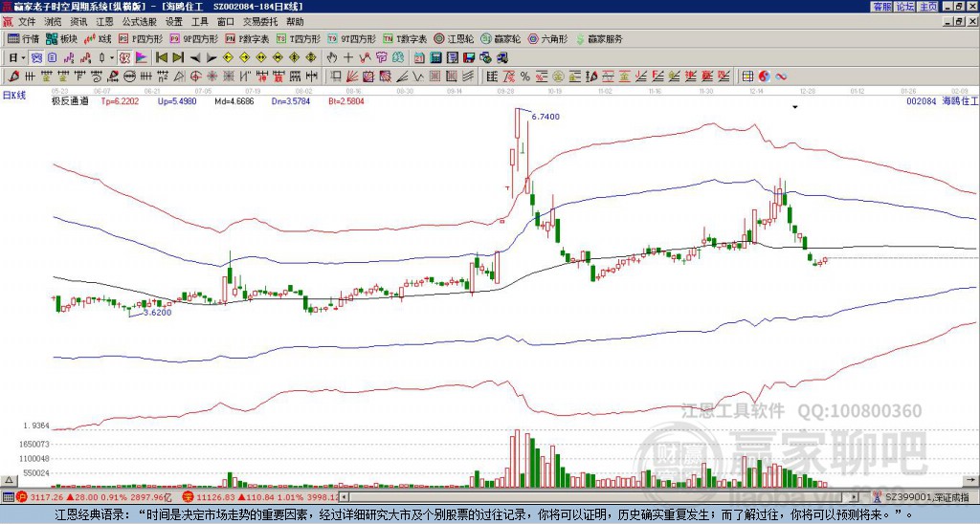Viewport: 980px width, 524px height.
Task: Select the red fan lines tool
Action: [x=352, y=76]
